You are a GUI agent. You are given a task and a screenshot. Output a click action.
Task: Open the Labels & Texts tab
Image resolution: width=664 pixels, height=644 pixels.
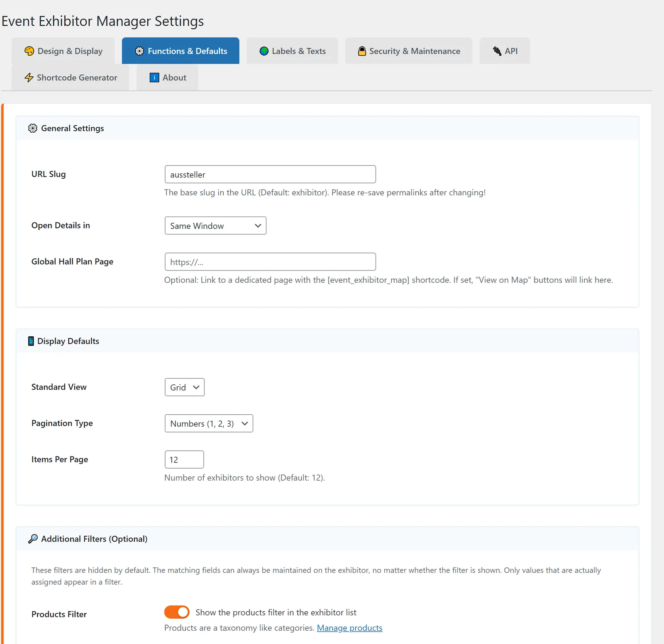pyautogui.click(x=292, y=51)
